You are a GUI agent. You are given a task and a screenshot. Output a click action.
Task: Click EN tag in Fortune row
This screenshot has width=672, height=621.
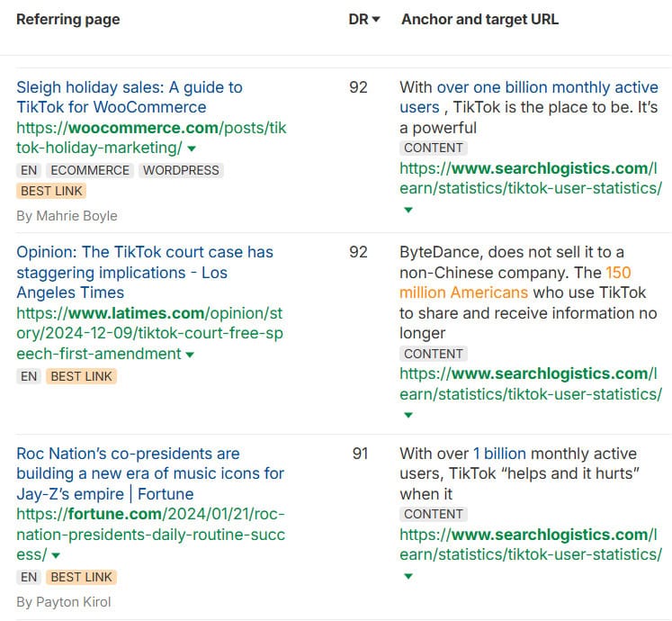[29, 577]
